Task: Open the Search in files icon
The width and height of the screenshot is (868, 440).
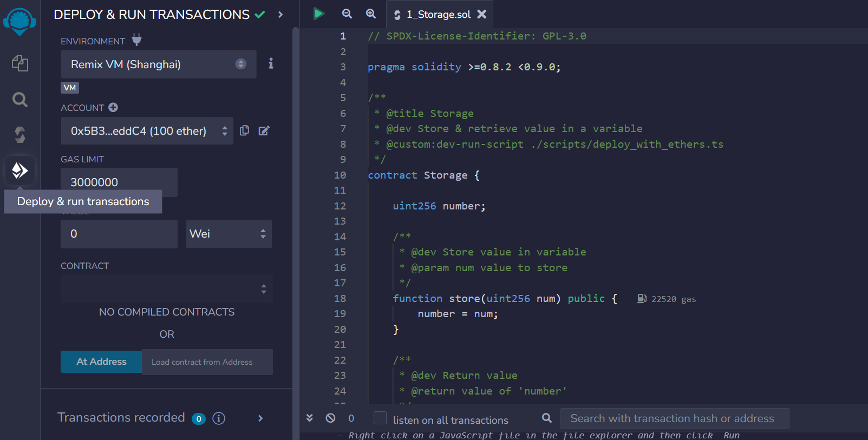Action: [x=20, y=100]
